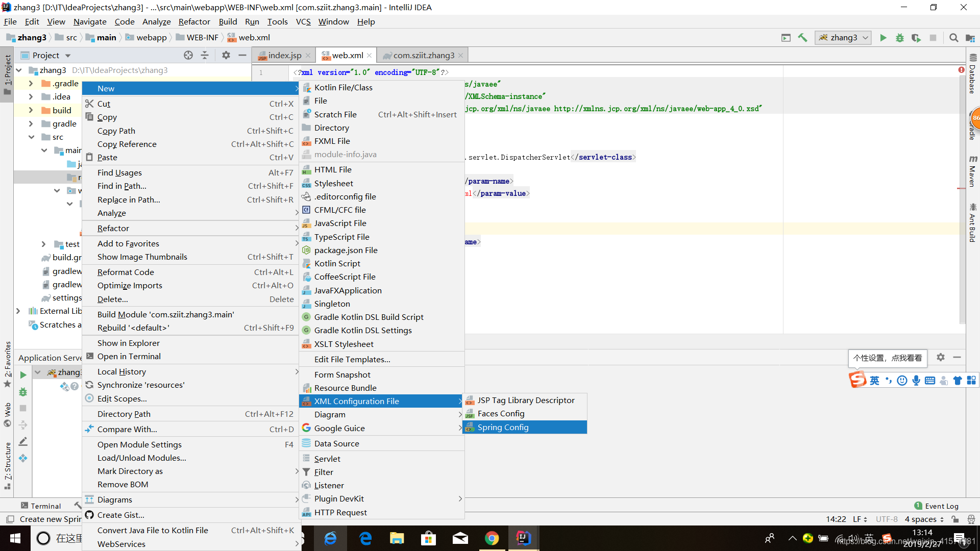Viewport: 980px width, 551px height.
Task: Open File Explorer from the taskbar
Action: point(397,538)
